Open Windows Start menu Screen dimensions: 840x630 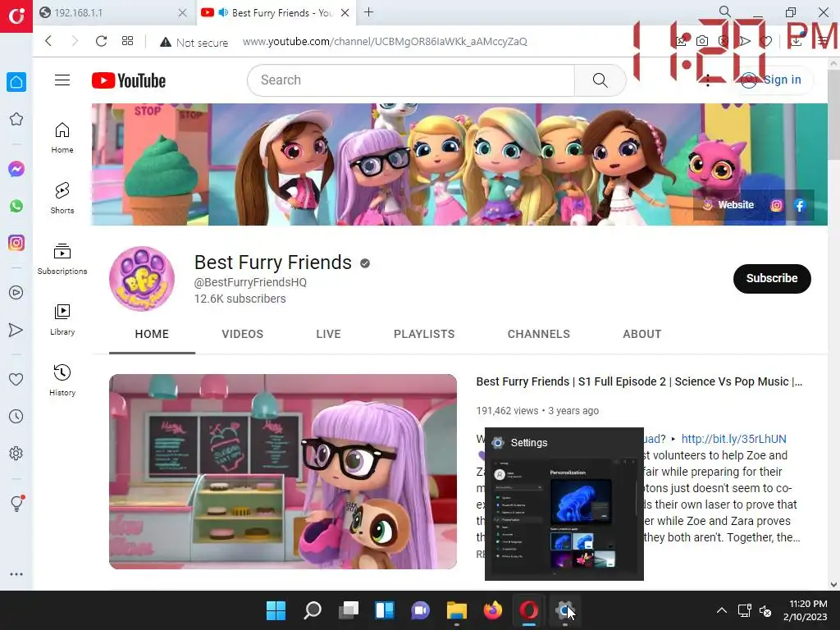(x=276, y=610)
